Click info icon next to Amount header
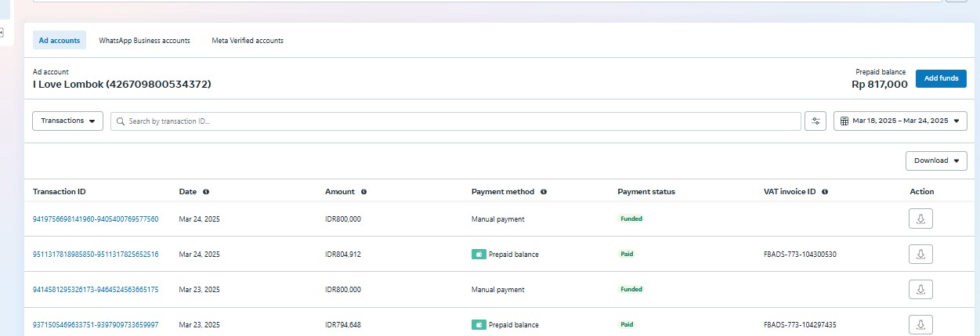Image resolution: width=980 pixels, height=336 pixels. coord(364,192)
